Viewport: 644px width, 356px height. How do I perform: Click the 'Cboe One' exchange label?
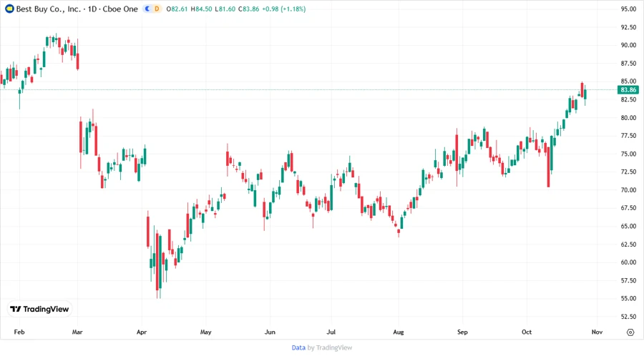(120, 9)
